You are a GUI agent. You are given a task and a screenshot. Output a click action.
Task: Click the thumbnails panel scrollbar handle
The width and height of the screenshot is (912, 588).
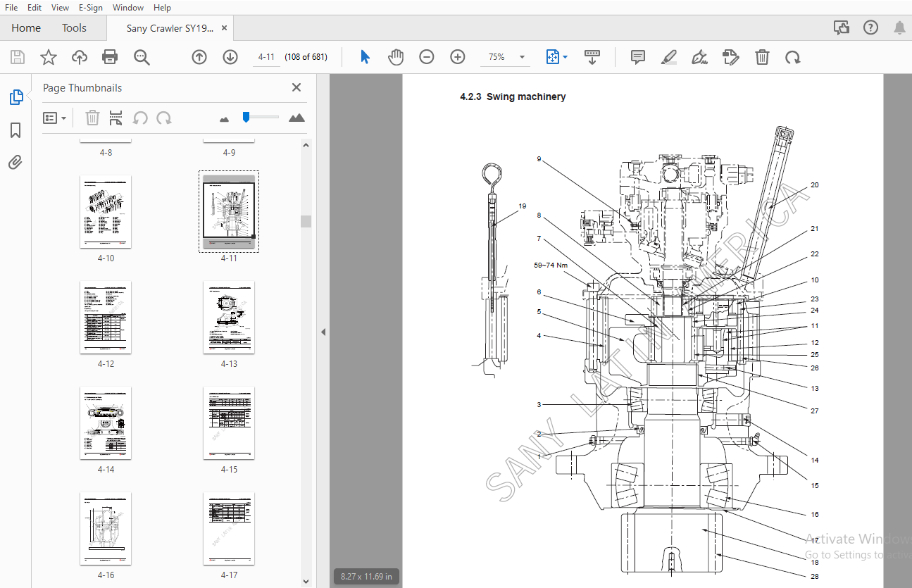pos(306,222)
